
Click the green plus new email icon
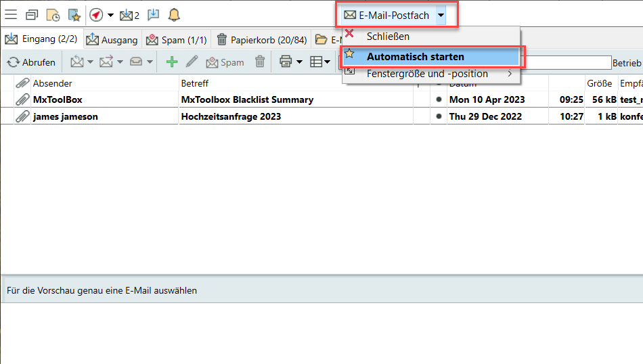coord(171,62)
